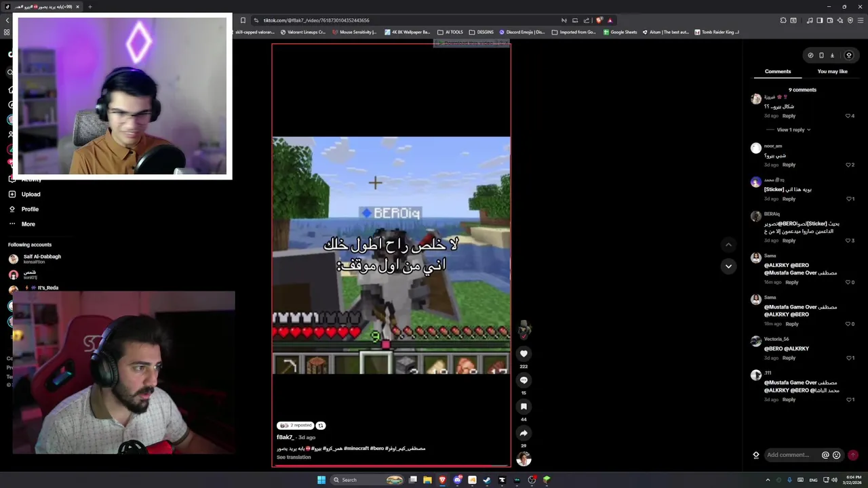Select the Comments tab

(778, 71)
